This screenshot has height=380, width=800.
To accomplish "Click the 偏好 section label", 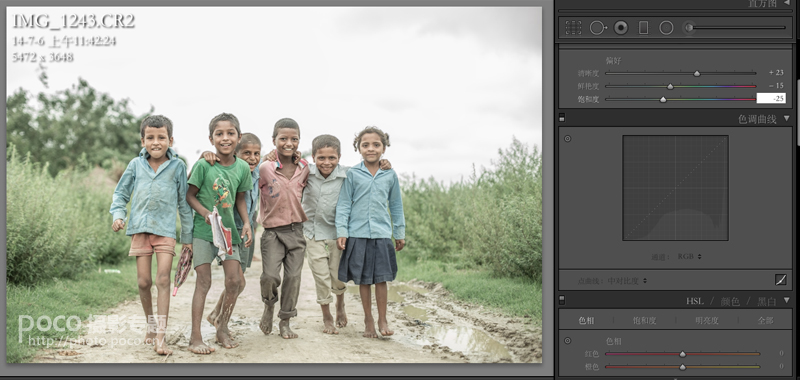I will click(613, 61).
